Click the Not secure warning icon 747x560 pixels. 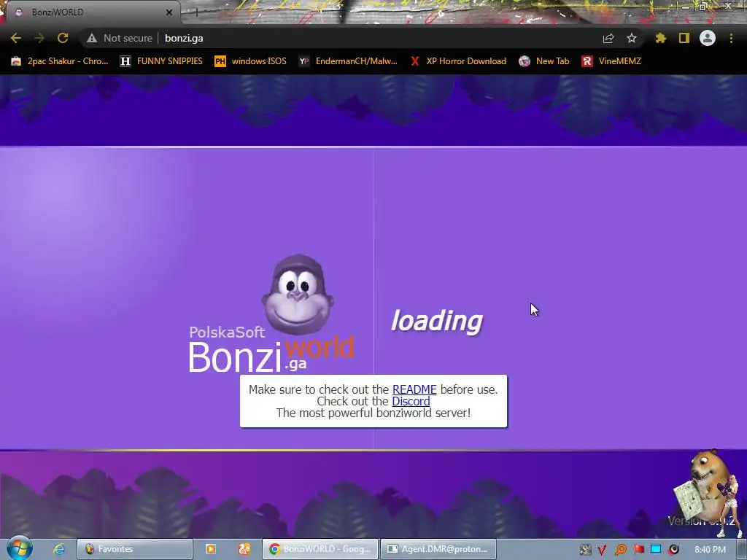(92, 38)
